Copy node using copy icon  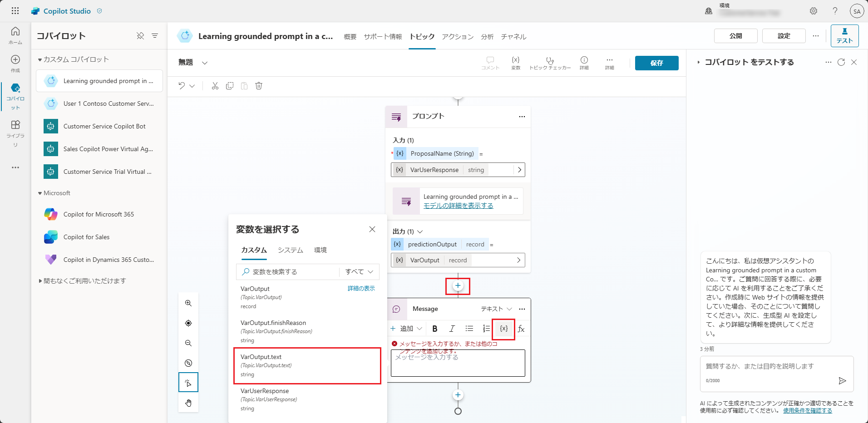coord(230,86)
